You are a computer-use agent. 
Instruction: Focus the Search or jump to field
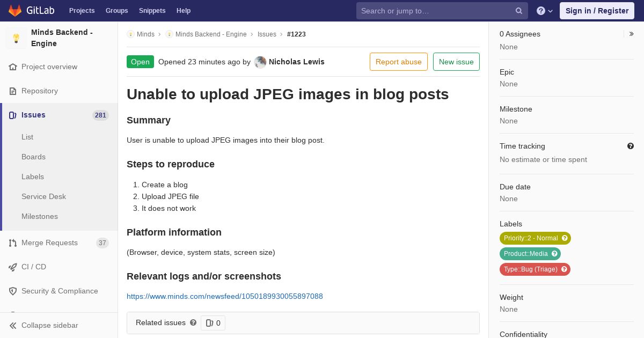[442, 11]
